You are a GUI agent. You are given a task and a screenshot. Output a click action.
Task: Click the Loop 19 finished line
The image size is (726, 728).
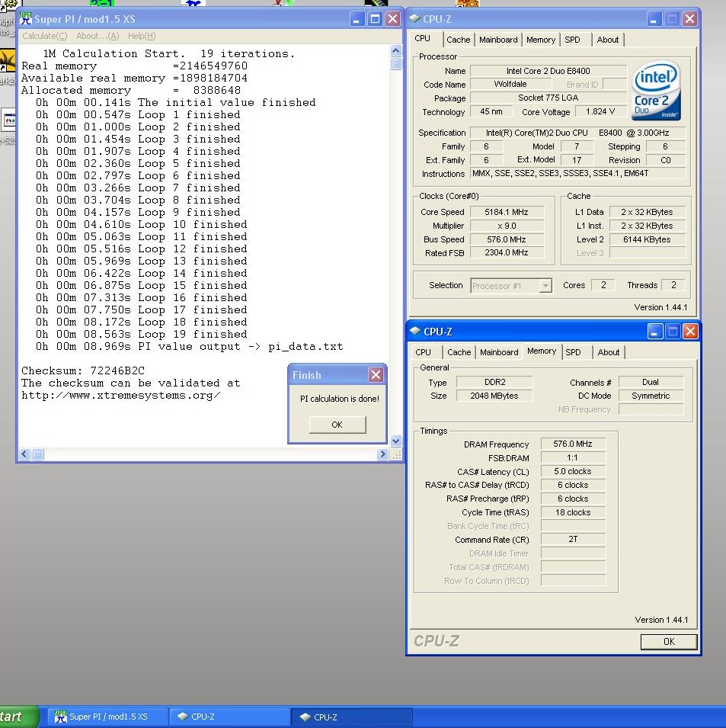[x=142, y=335]
